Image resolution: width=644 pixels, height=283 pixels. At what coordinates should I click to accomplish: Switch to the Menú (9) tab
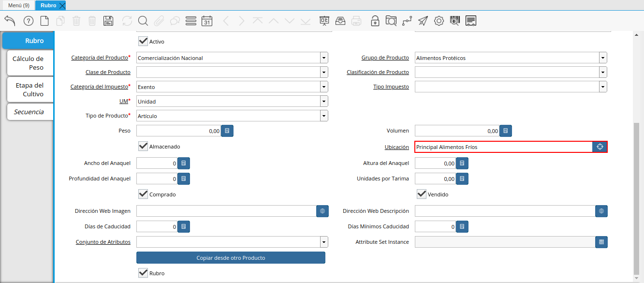click(x=18, y=5)
